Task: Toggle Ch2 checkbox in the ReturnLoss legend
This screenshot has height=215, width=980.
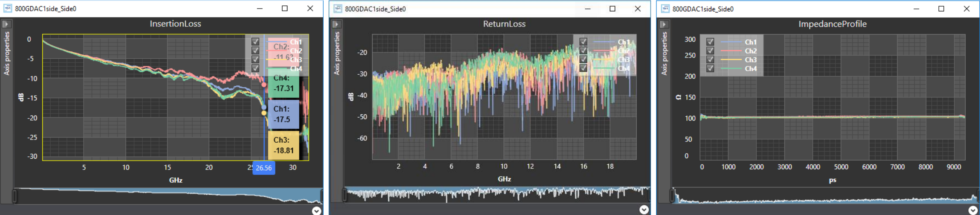Action: tap(583, 51)
